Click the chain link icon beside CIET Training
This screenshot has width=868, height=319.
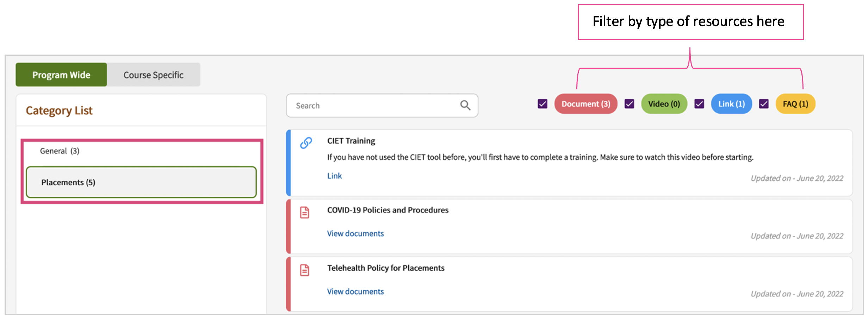click(x=306, y=143)
